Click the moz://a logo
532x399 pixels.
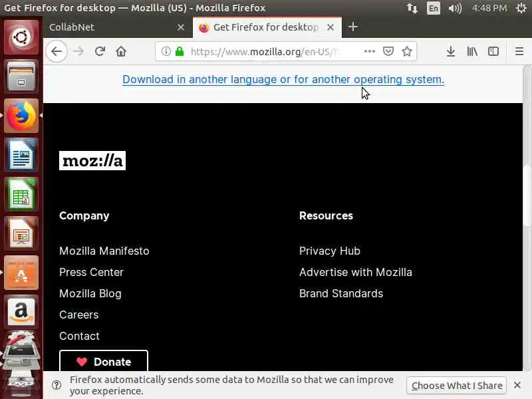click(92, 160)
